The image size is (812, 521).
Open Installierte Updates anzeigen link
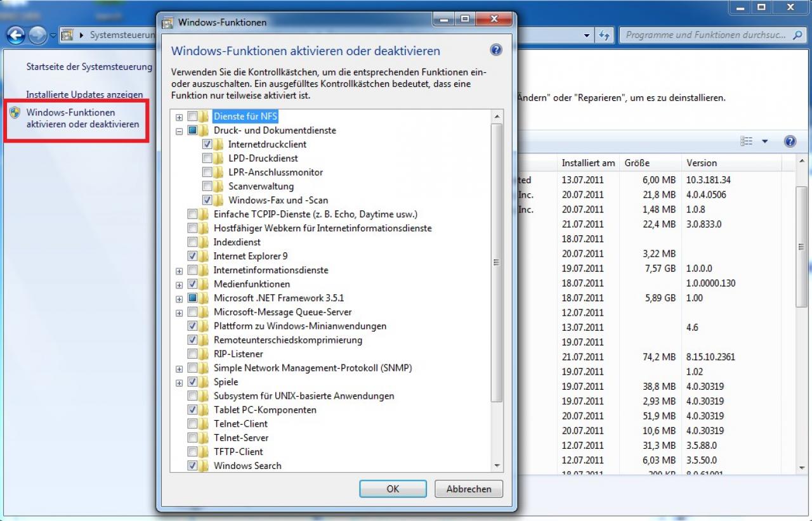(84, 94)
